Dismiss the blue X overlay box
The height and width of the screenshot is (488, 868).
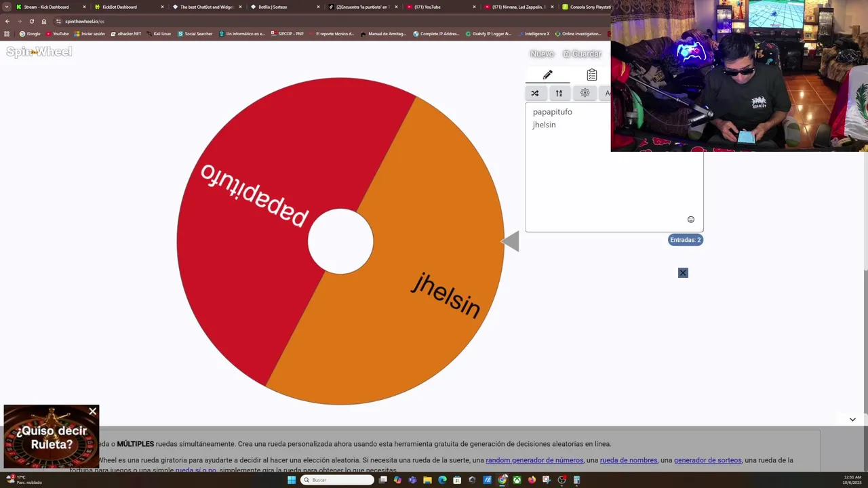tap(683, 272)
